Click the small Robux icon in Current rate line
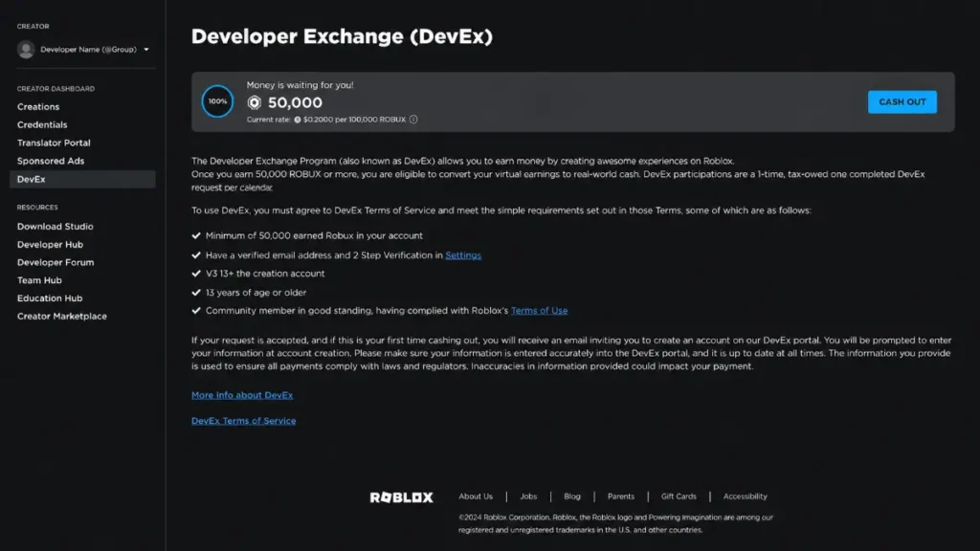Screen dimensions: 980x551 (298, 120)
